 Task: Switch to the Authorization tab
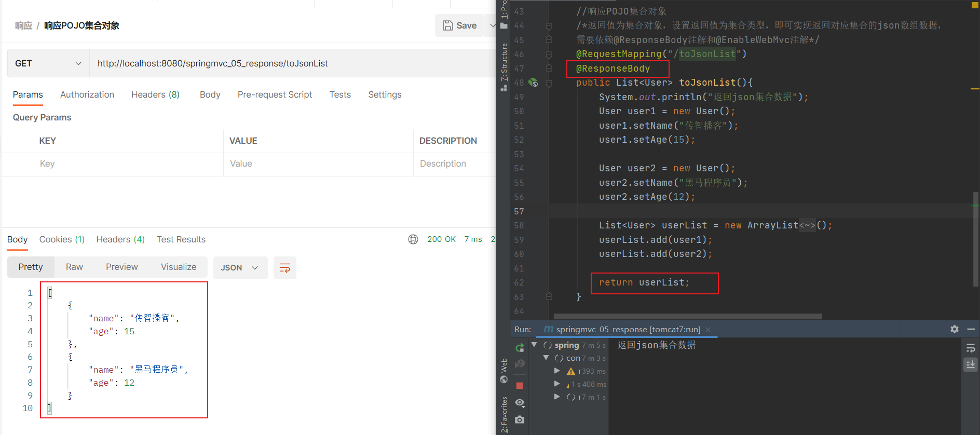[87, 94]
